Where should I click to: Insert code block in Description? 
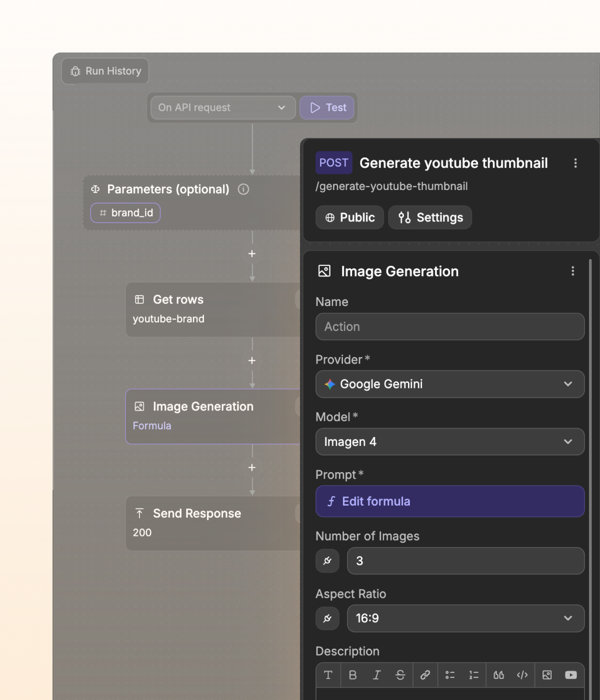point(522,675)
